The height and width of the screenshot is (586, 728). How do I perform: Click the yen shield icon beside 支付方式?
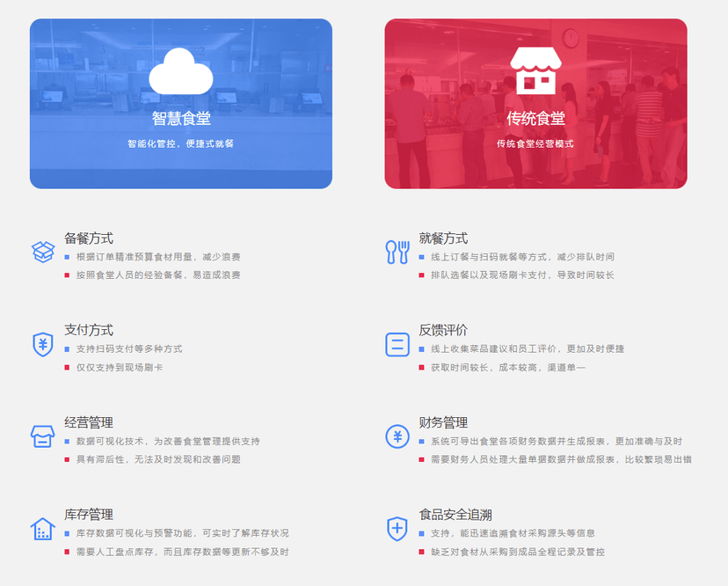tap(43, 344)
